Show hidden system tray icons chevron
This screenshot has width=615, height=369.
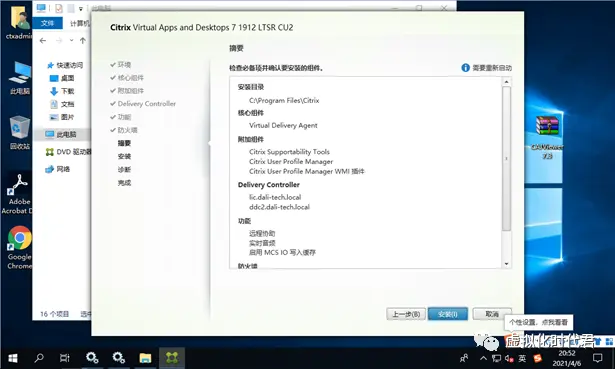[484, 358]
